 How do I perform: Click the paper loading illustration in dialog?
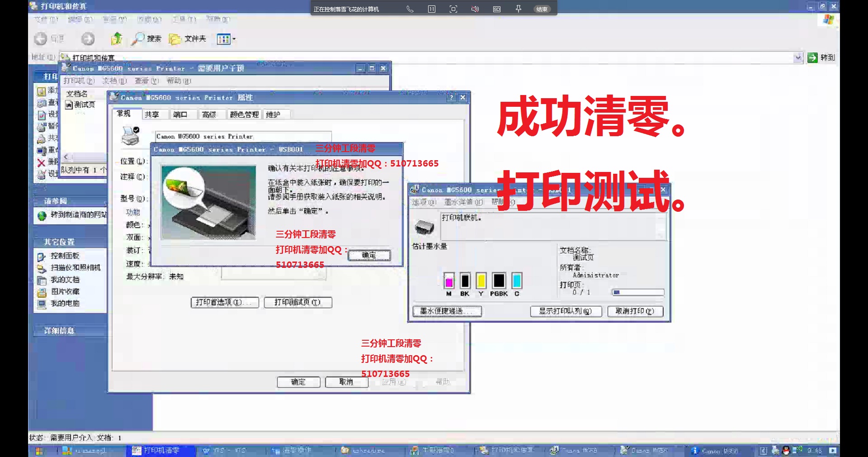pyautogui.click(x=208, y=203)
